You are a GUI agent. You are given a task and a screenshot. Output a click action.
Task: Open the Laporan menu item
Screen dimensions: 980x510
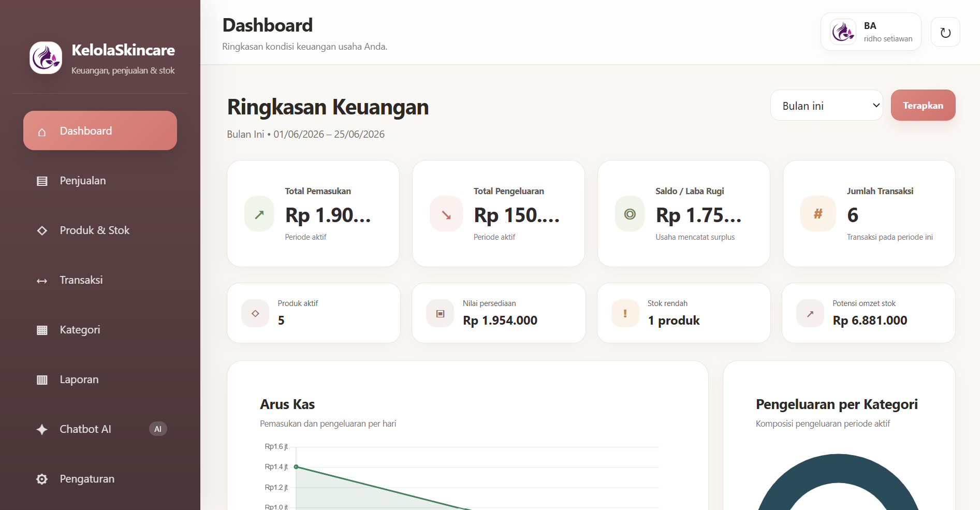100,380
